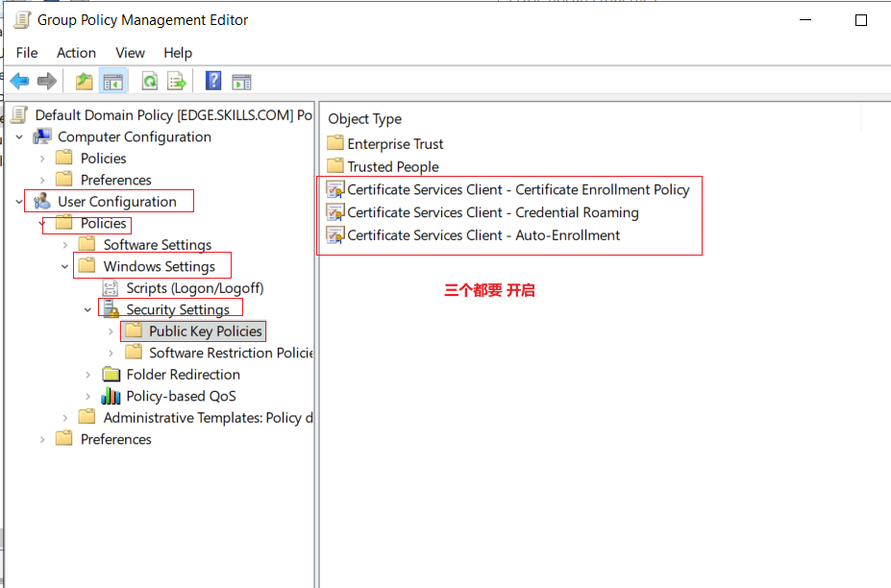Image resolution: width=891 pixels, height=588 pixels.
Task: Select Certificate Services Client - Credential Roaming
Action: 493,212
